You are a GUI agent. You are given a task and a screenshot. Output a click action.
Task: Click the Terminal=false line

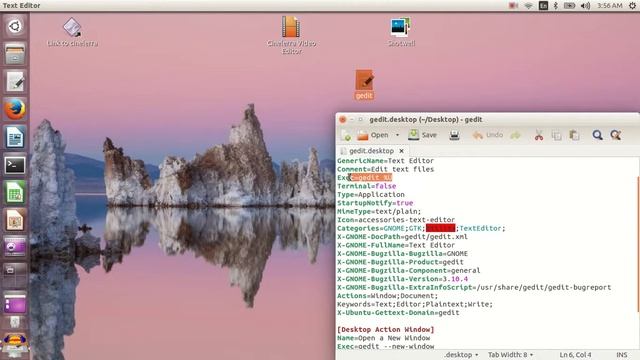click(367, 186)
